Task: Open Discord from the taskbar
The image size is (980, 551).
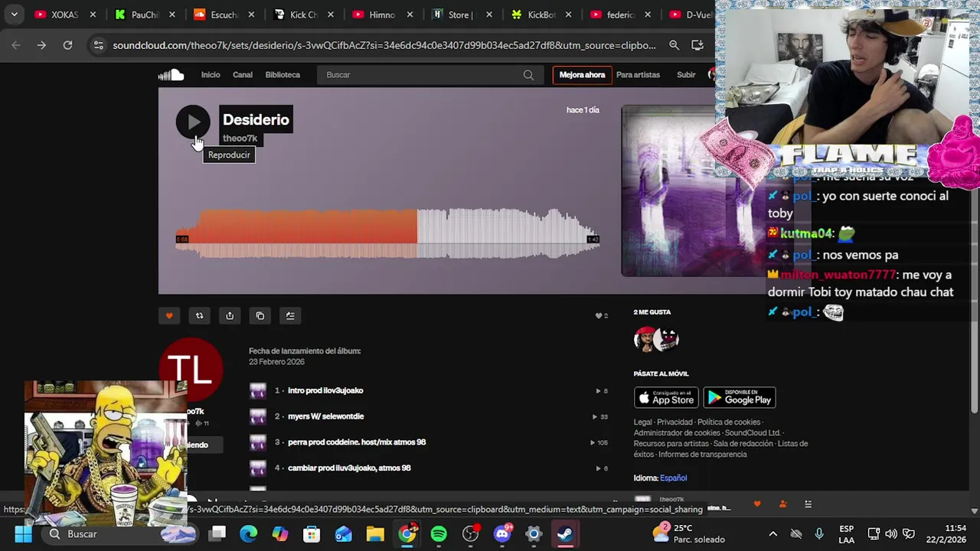Action: click(x=502, y=533)
